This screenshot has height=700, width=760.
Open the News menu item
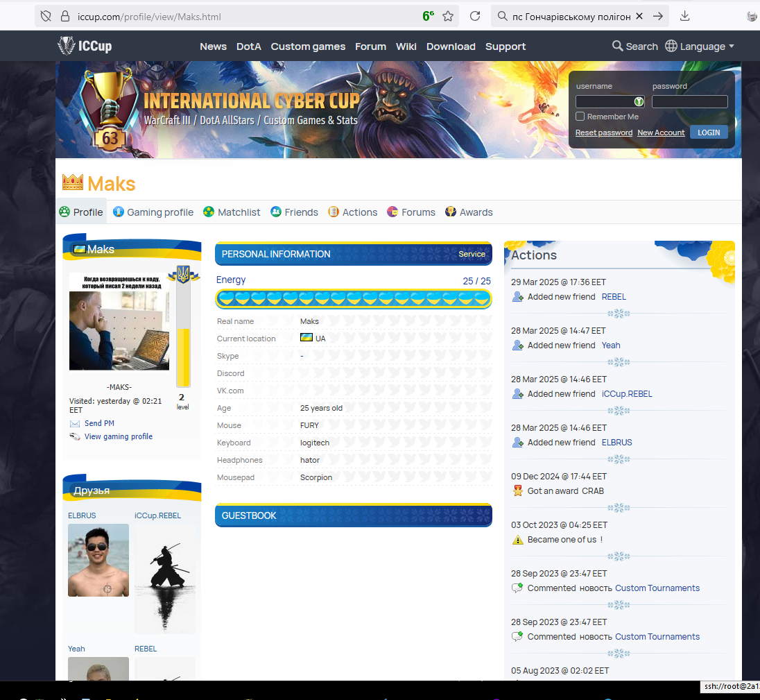click(214, 46)
